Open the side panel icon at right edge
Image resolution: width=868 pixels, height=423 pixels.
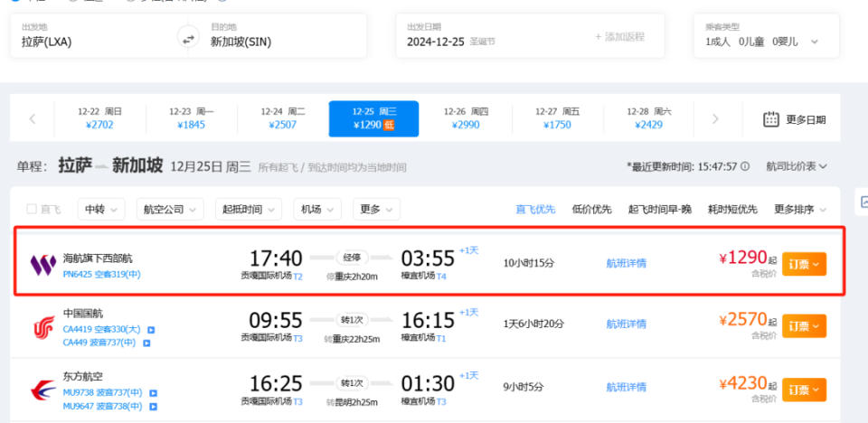[x=863, y=202]
